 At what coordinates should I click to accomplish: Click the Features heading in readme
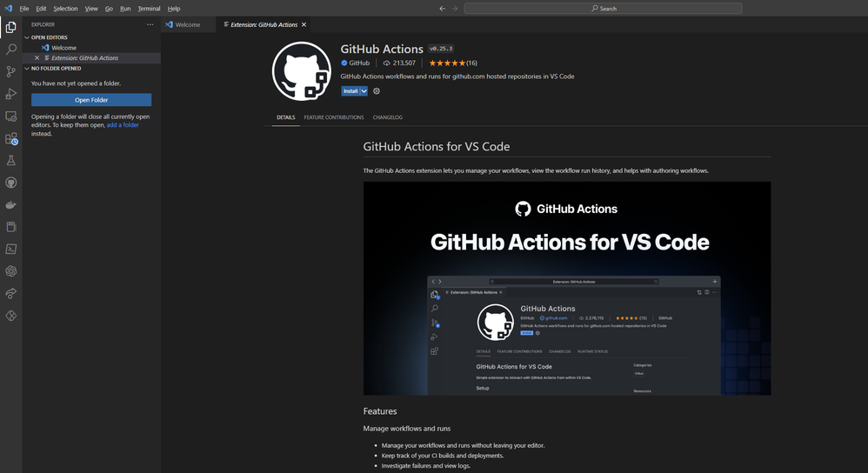380,411
